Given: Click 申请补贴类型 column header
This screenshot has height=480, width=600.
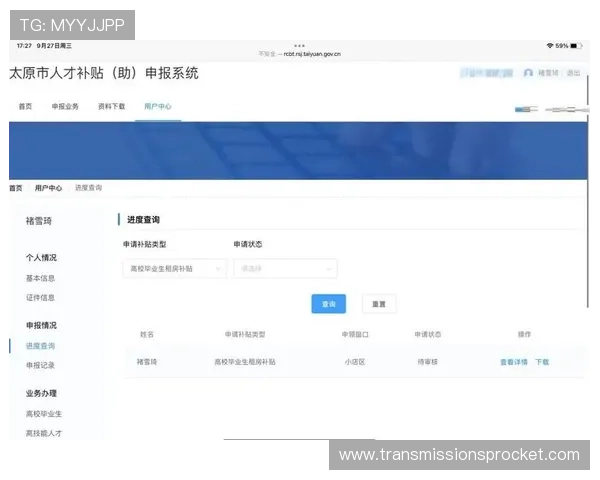Looking at the screenshot, I should [x=245, y=334].
